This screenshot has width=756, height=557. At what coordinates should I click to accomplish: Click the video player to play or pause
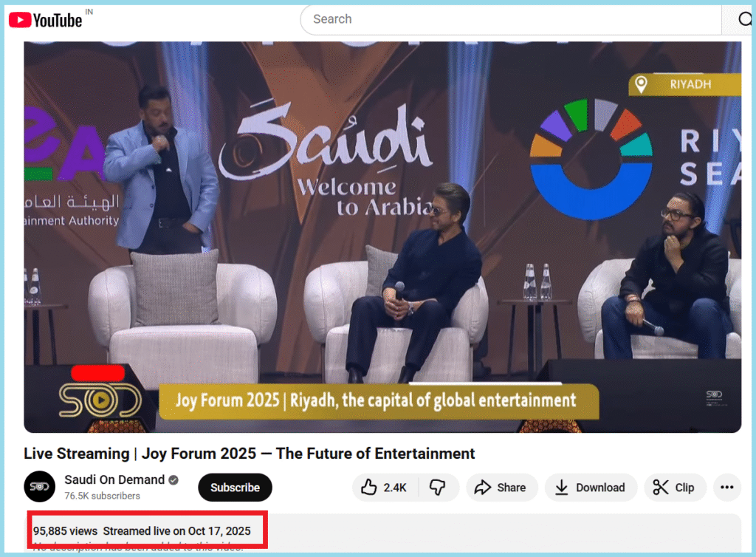[382, 236]
